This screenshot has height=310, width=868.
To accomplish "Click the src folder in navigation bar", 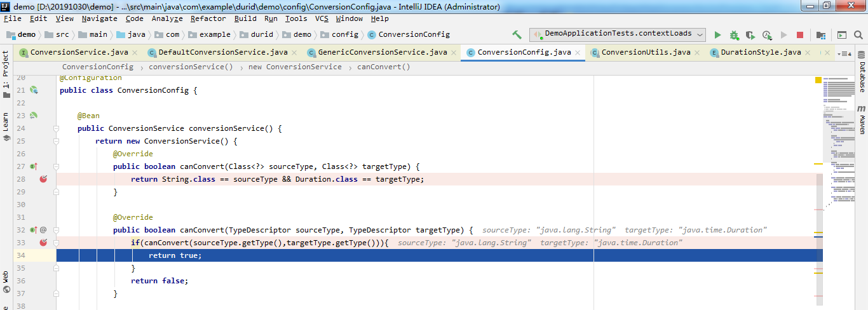I will (57, 35).
